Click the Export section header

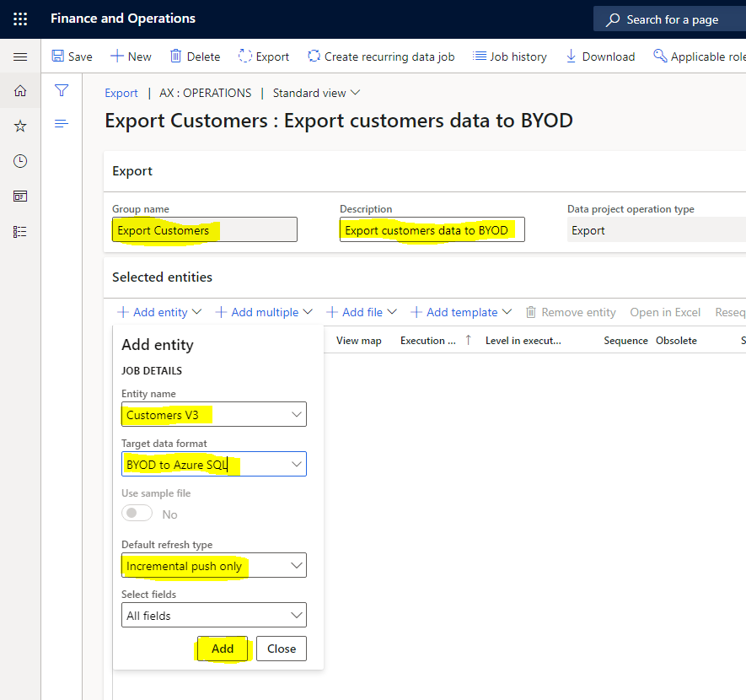pyautogui.click(x=132, y=171)
